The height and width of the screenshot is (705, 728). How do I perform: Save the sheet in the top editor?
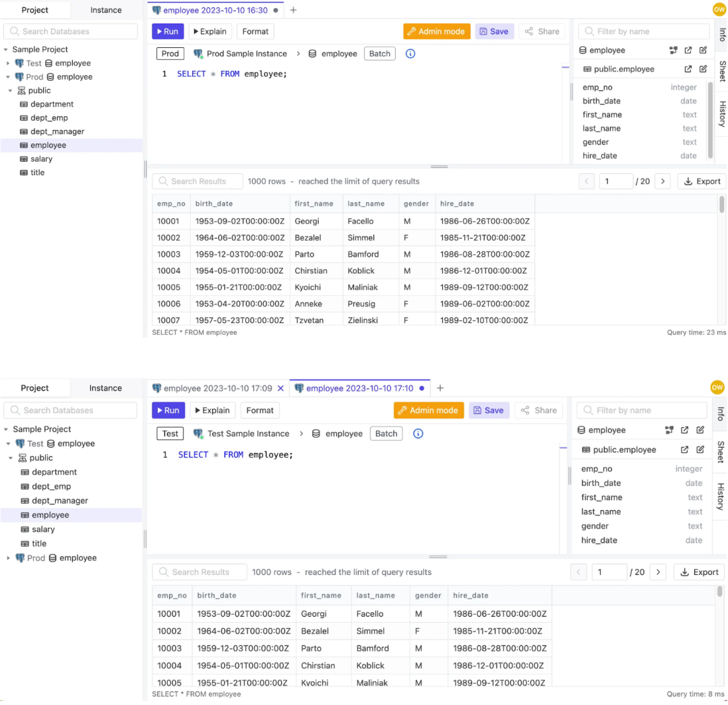pos(494,32)
